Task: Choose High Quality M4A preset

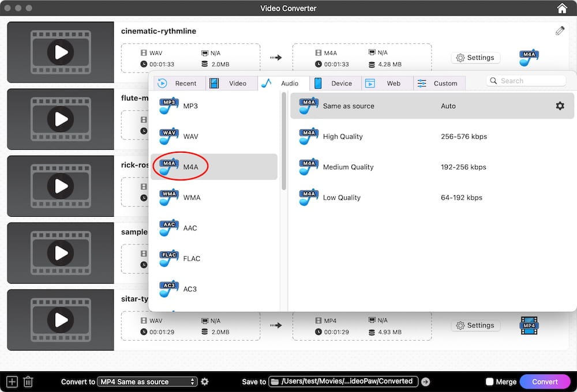Action: pos(432,137)
